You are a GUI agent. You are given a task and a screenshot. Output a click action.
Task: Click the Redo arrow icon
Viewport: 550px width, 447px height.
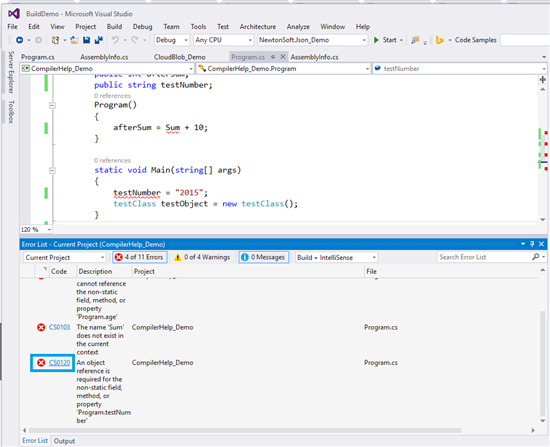click(134, 40)
